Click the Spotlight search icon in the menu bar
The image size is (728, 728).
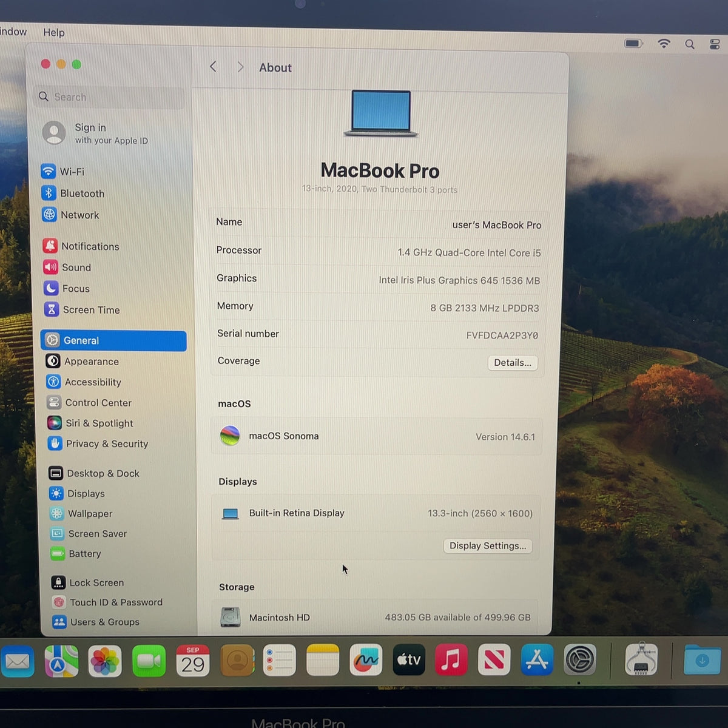coord(690,44)
